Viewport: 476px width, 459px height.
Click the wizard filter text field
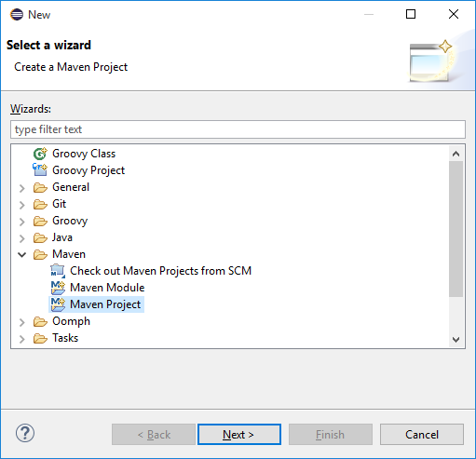[238, 129]
